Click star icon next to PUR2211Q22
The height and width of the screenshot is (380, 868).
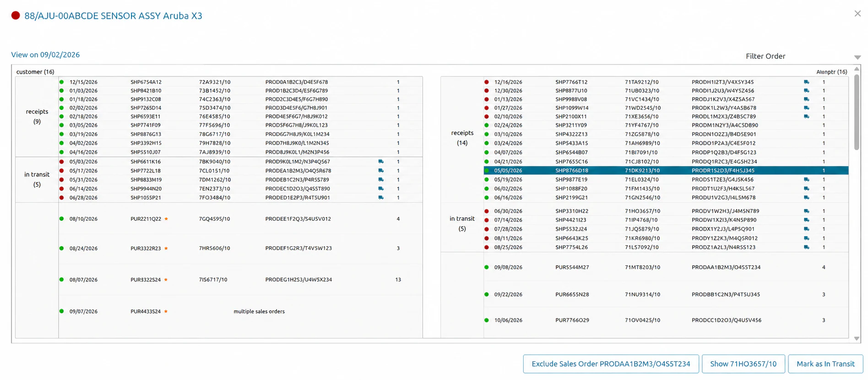pos(166,219)
